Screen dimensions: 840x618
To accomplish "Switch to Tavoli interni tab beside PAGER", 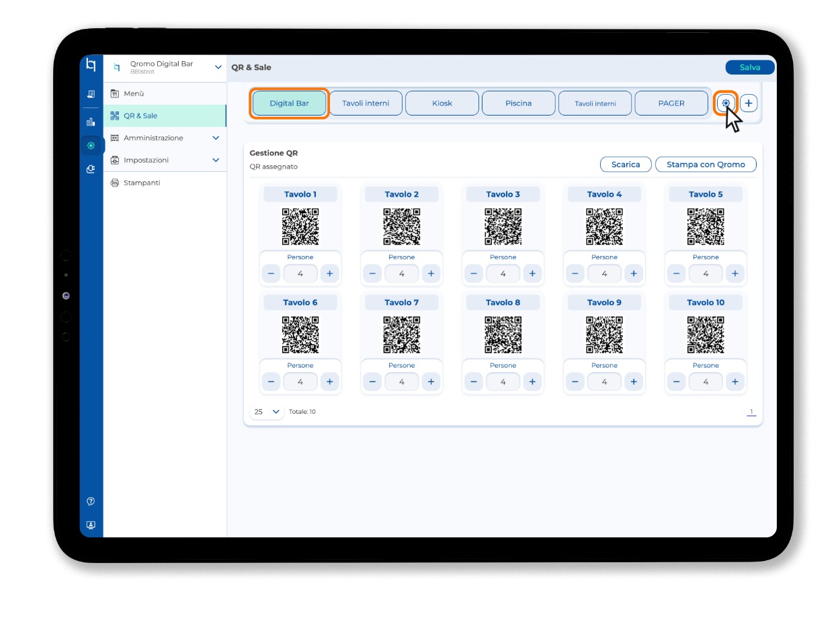I will click(x=595, y=103).
